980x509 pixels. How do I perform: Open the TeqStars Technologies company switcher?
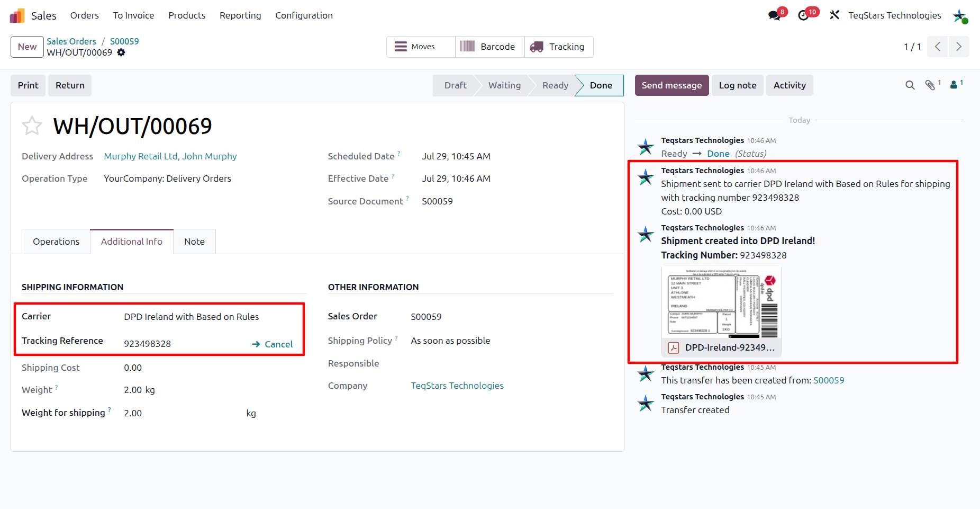point(895,15)
